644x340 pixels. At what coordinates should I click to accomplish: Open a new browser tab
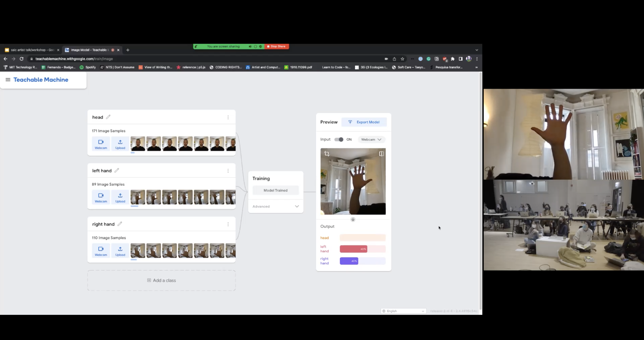click(128, 50)
